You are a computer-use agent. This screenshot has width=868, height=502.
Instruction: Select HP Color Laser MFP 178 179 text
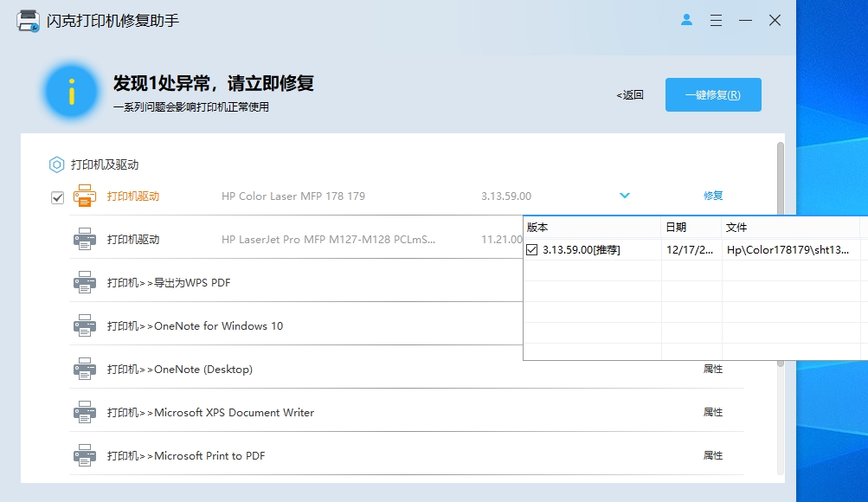pyautogui.click(x=293, y=196)
